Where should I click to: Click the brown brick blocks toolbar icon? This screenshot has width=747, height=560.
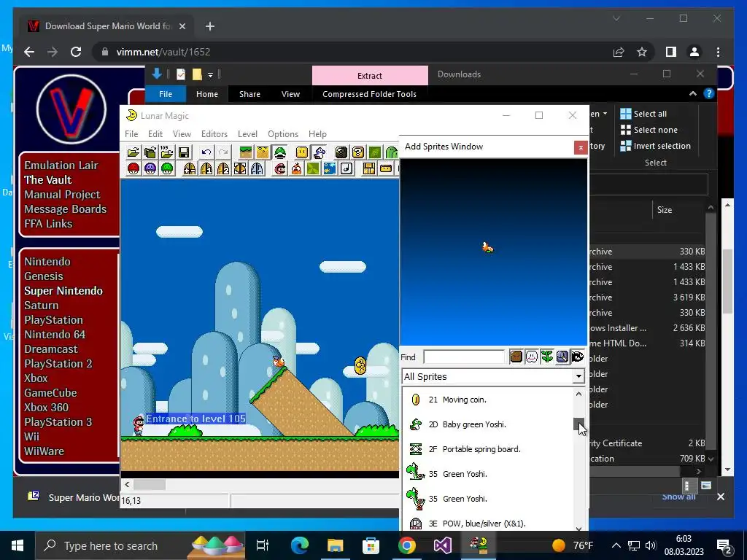[x=368, y=168]
